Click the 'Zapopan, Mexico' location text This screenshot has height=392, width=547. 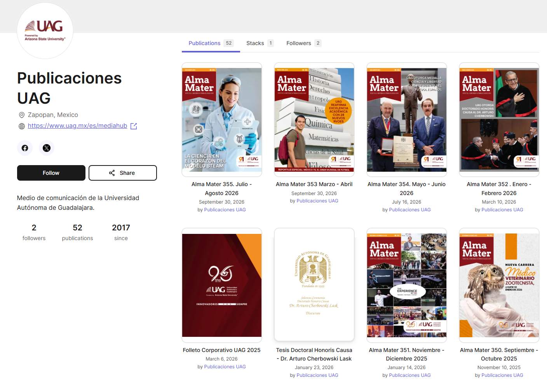(53, 115)
